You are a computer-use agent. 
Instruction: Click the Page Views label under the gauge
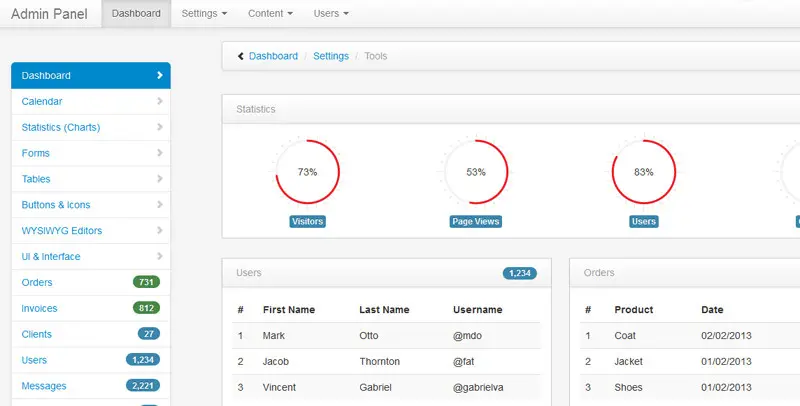tap(476, 221)
